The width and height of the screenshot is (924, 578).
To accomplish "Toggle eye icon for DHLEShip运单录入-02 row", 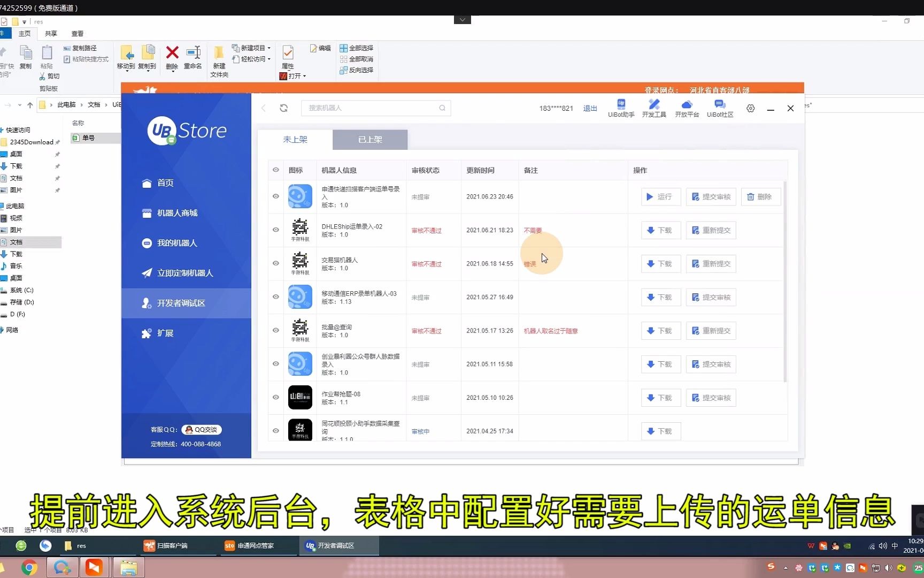I will click(x=276, y=230).
